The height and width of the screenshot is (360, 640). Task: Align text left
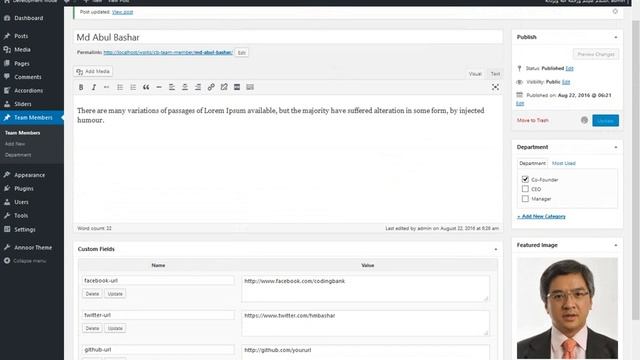[x=172, y=87]
